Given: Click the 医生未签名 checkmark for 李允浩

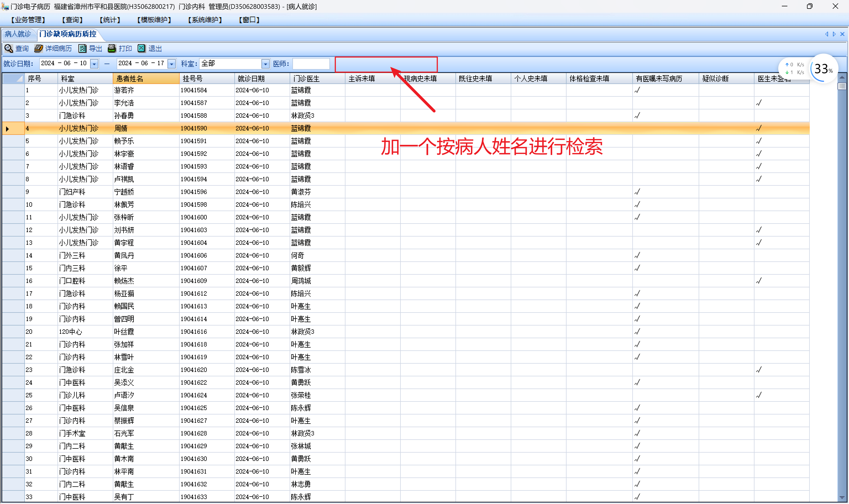Looking at the screenshot, I should pos(759,103).
